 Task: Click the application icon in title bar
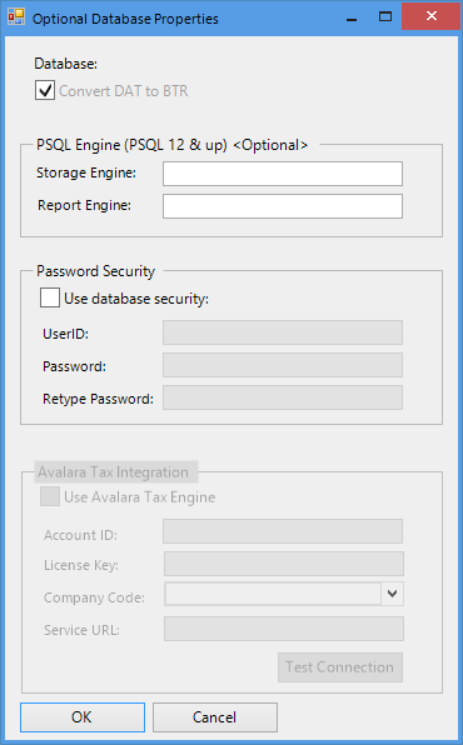[16, 18]
